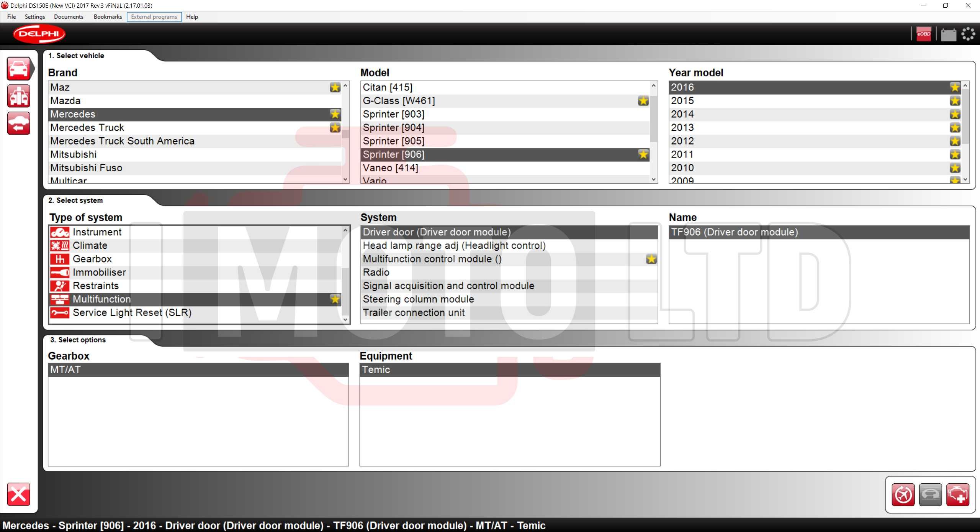Choose Vaneo [414] model

click(x=505, y=168)
